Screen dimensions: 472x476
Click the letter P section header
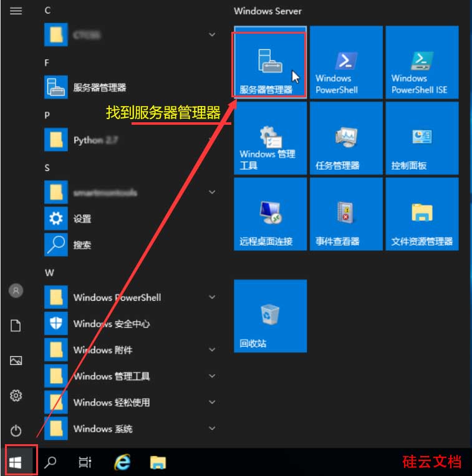[47, 115]
